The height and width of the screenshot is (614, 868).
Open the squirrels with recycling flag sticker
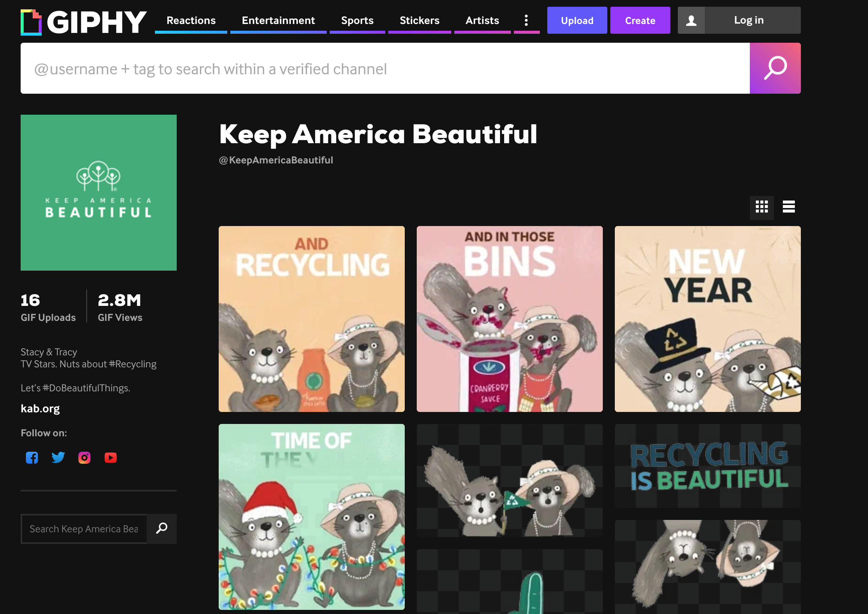pos(509,480)
